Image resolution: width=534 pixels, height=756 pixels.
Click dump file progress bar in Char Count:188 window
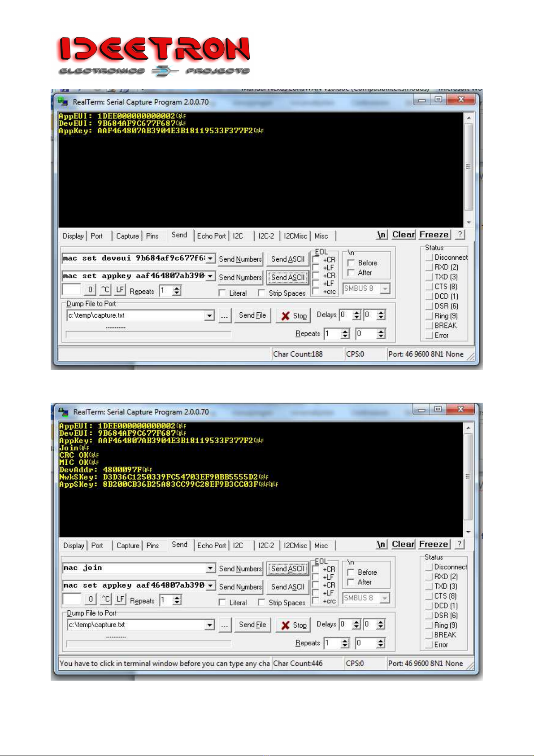(x=148, y=334)
